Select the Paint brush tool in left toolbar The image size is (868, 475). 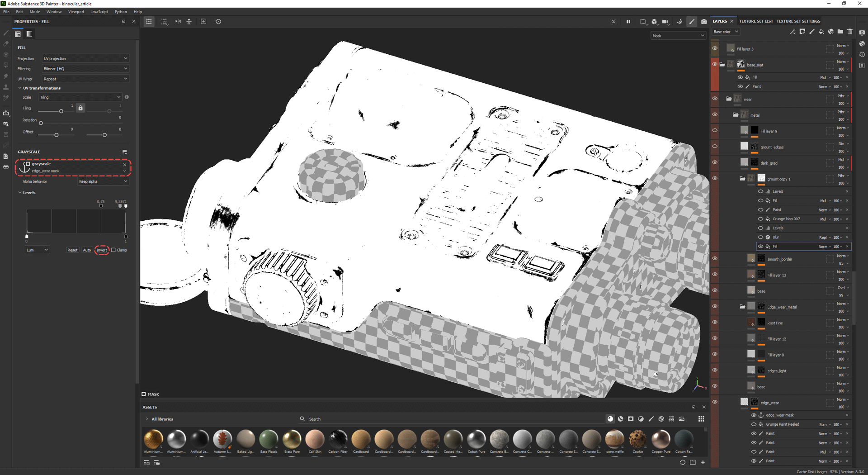[x=6, y=33]
